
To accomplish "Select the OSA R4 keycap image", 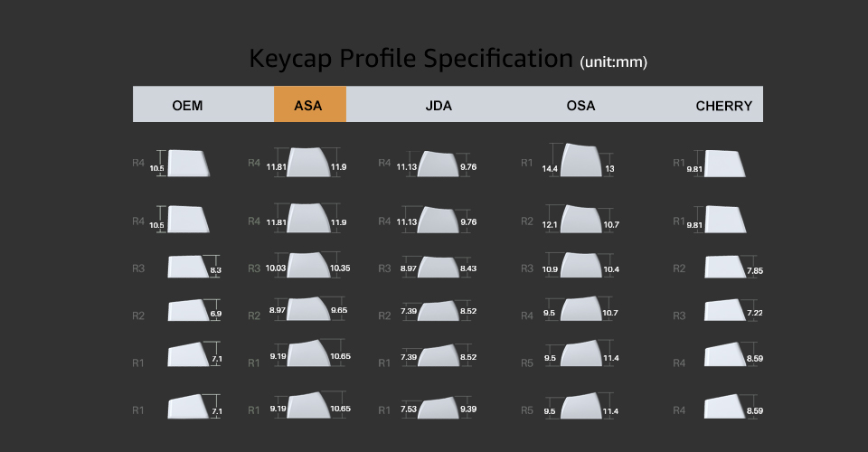I will [x=580, y=310].
